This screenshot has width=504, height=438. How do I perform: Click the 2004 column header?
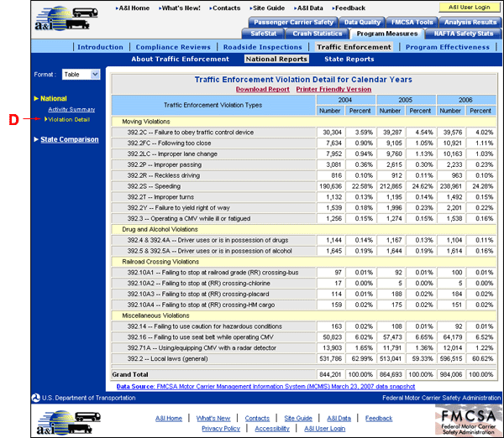point(345,100)
